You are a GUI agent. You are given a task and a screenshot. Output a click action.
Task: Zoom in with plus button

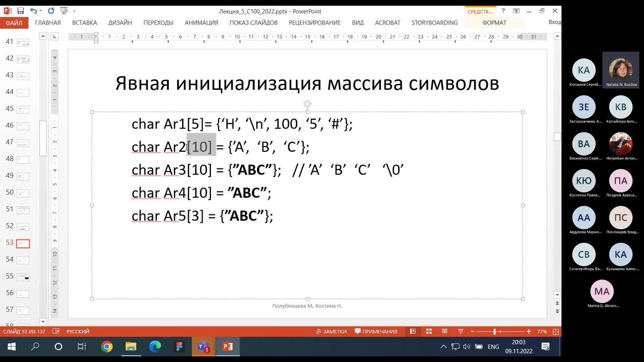tap(529, 331)
